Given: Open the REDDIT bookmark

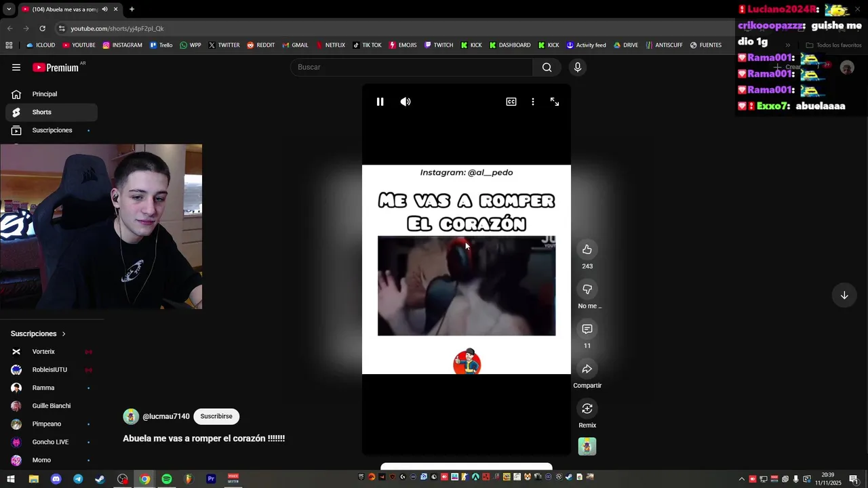Looking at the screenshot, I should (x=260, y=45).
